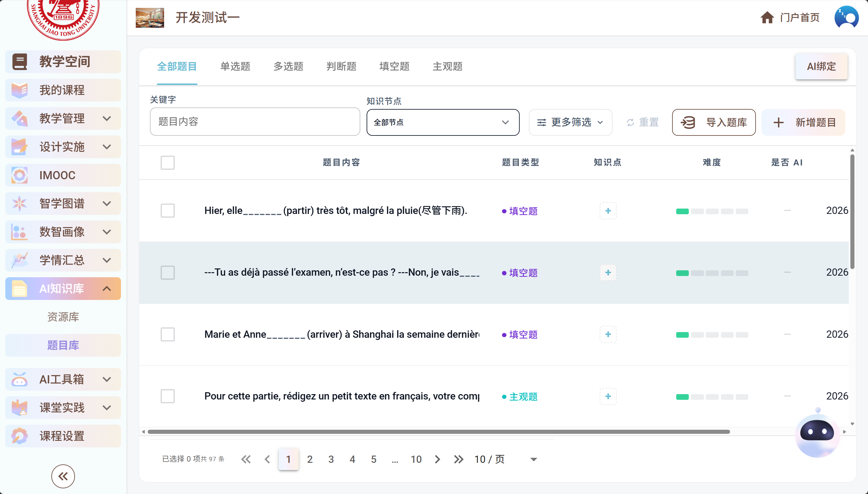This screenshot has height=494, width=868.
Task: Switch to the 单选题 tab
Action: (235, 66)
